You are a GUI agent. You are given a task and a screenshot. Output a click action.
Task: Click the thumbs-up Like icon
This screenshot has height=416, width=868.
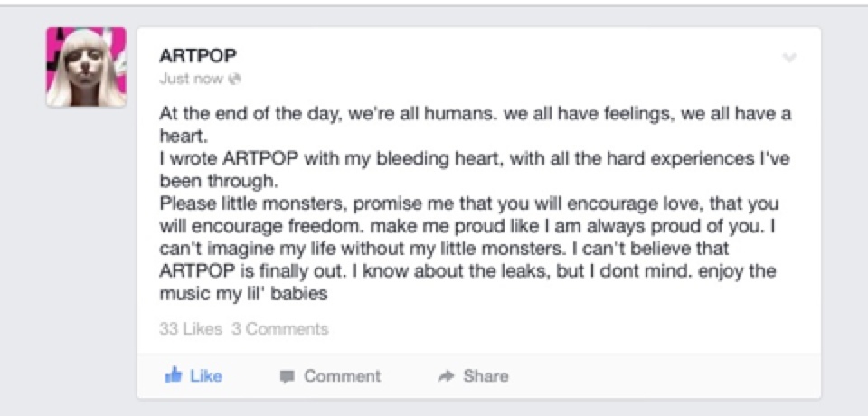173,375
